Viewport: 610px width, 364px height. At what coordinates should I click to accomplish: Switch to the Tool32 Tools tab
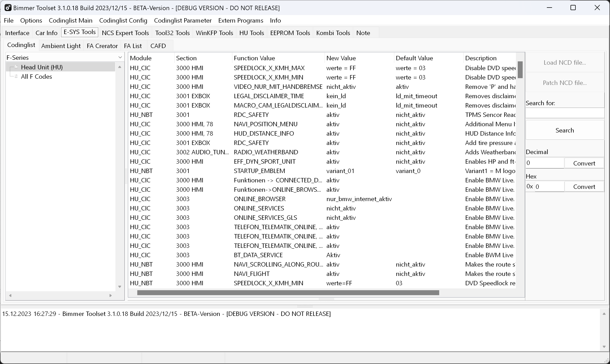172,33
